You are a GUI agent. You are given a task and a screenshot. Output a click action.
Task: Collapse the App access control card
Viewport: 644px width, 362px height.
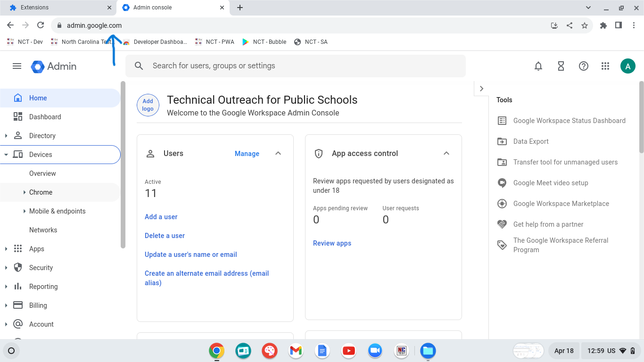point(446,154)
